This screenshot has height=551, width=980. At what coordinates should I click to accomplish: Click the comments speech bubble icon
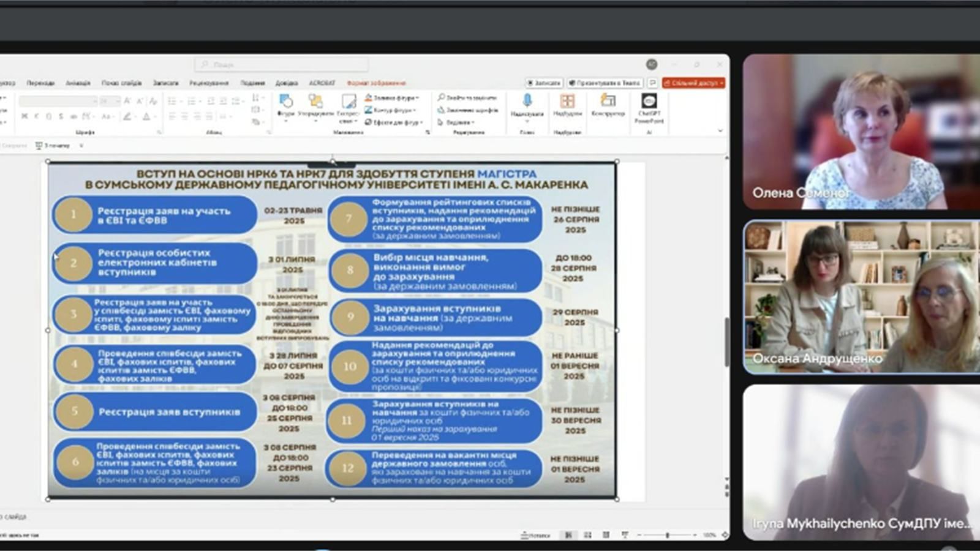pos(652,83)
